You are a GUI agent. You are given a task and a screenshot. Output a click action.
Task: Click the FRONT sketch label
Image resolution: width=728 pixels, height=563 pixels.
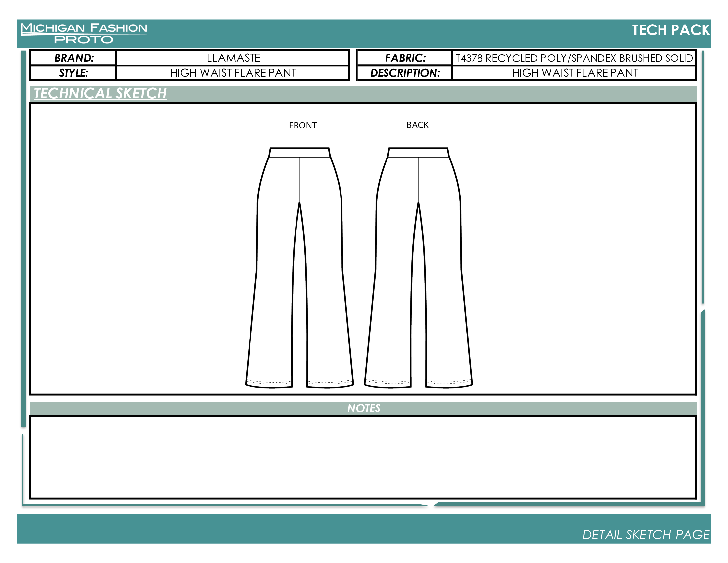coord(303,125)
